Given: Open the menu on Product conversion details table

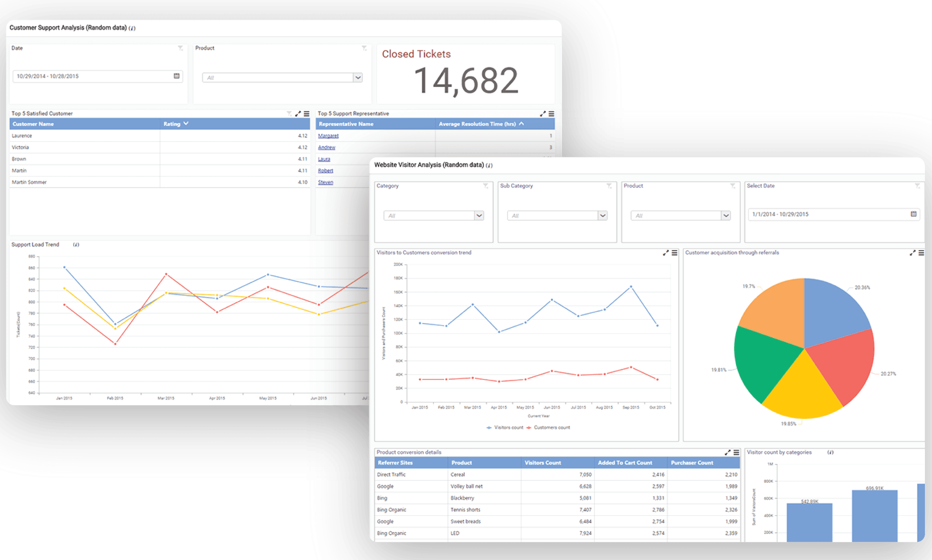Looking at the screenshot, I should click(x=736, y=452).
